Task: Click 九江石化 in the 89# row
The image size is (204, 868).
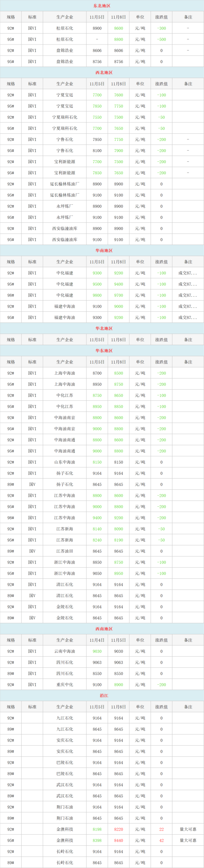Action: coord(65,729)
